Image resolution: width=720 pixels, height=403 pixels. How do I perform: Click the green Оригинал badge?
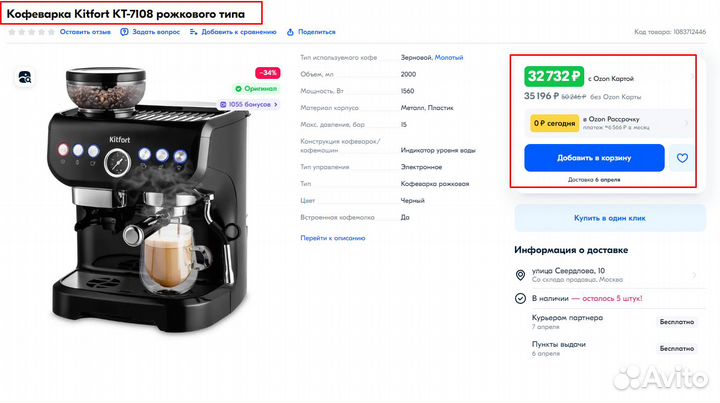257,89
